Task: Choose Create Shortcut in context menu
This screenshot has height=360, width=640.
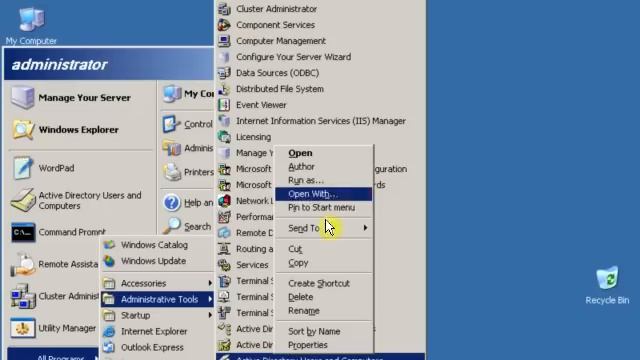Action: tap(324, 283)
